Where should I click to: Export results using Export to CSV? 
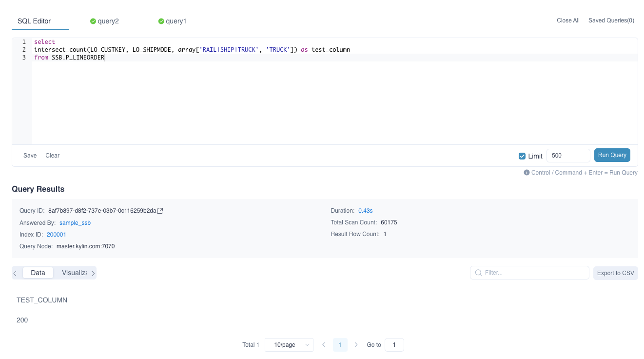click(615, 273)
